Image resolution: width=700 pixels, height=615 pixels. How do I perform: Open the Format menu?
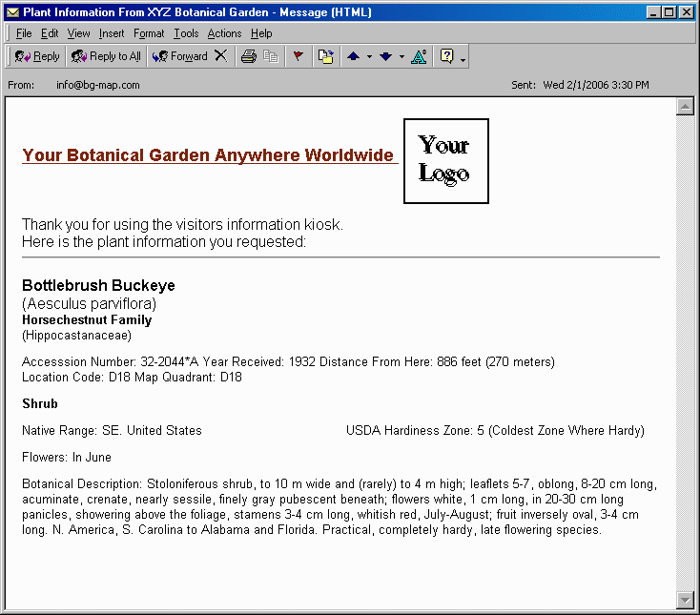149,33
